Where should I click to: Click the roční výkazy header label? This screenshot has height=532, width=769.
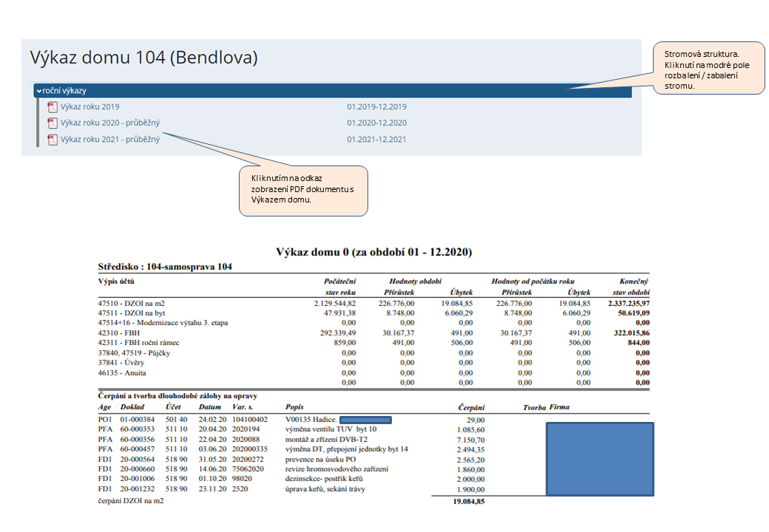pyautogui.click(x=64, y=91)
